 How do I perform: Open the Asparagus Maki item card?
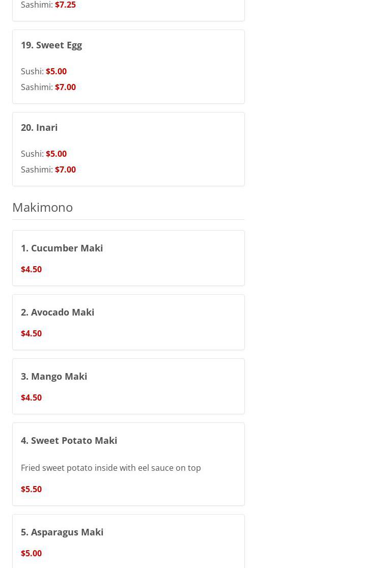coord(129,541)
